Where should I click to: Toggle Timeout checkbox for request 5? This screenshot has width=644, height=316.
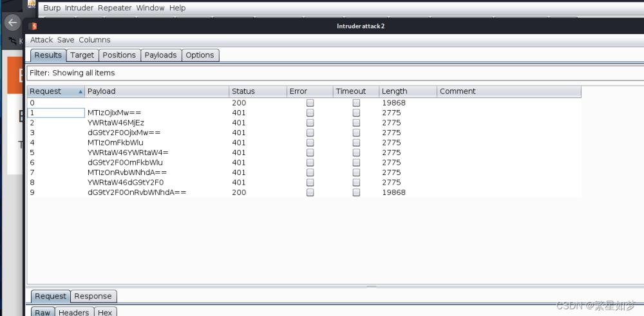pos(356,153)
